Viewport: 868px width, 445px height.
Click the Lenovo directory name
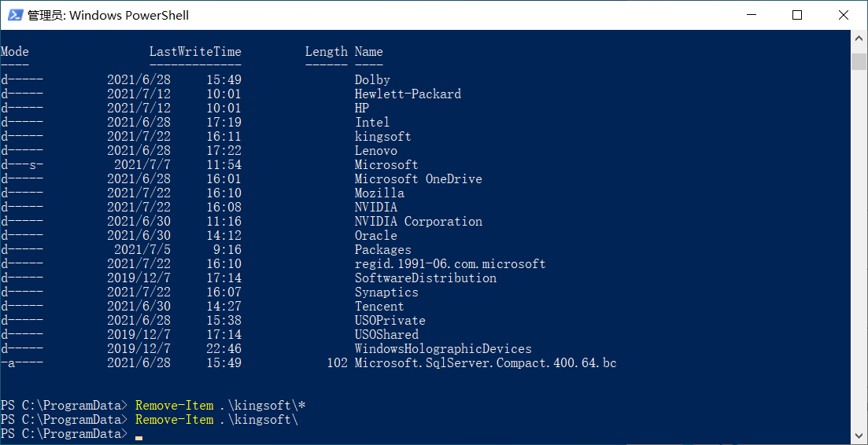pos(376,150)
